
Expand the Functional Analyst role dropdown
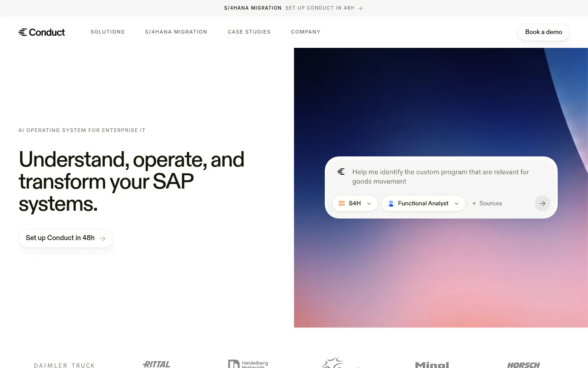[x=423, y=203]
